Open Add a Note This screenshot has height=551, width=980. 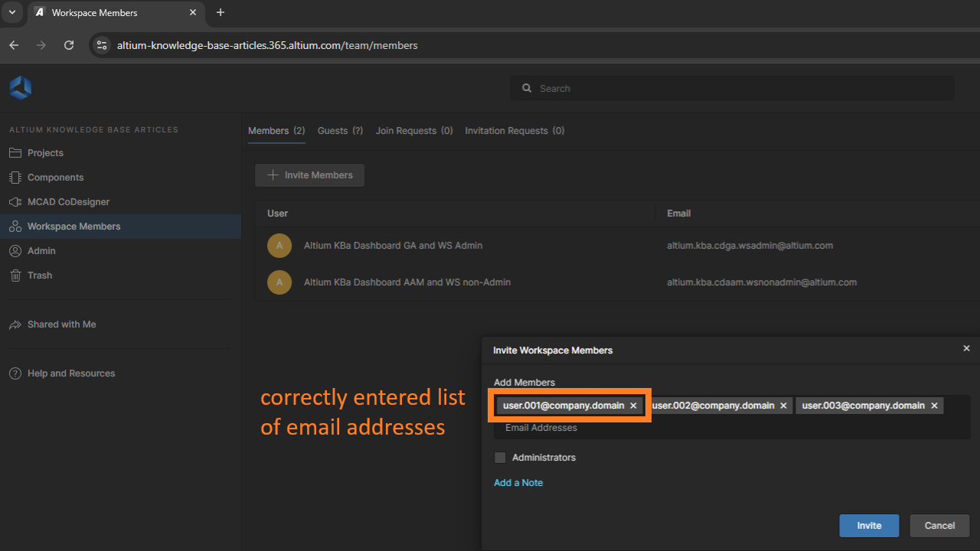tap(518, 482)
